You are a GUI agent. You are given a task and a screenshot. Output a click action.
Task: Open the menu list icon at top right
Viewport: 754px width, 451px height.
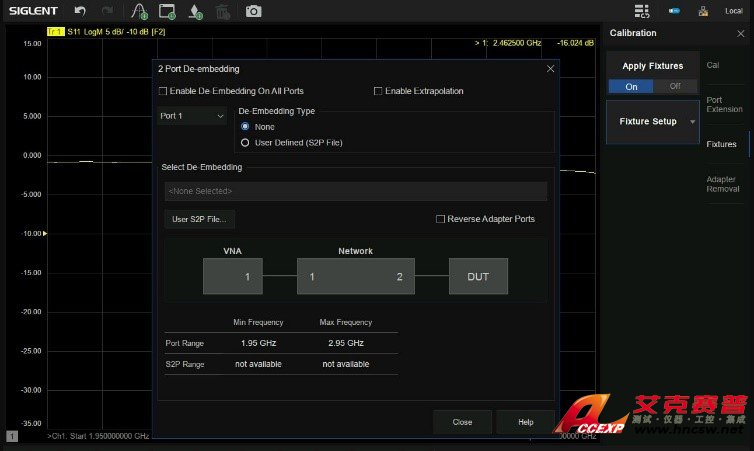pos(642,11)
